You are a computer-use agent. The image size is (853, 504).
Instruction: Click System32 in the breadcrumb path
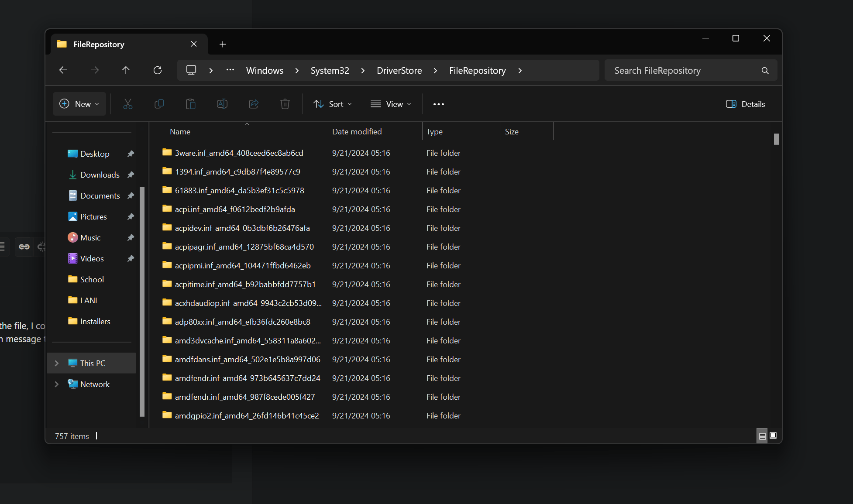[x=330, y=71]
